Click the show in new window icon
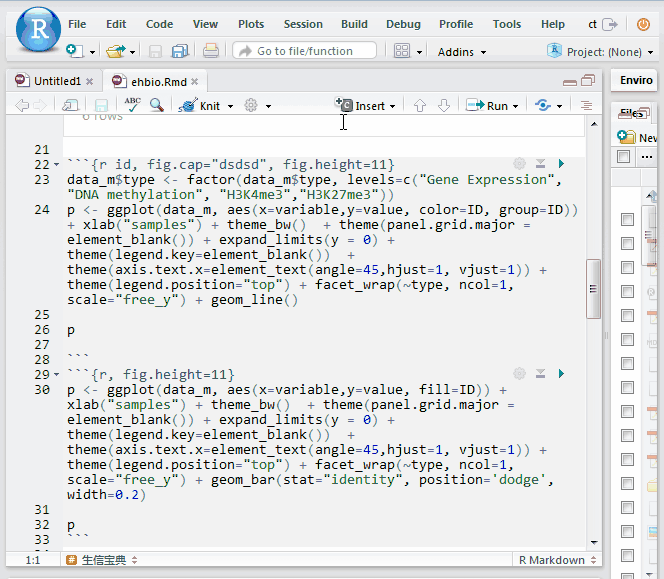This screenshot has height=579, width=664. 70,105
